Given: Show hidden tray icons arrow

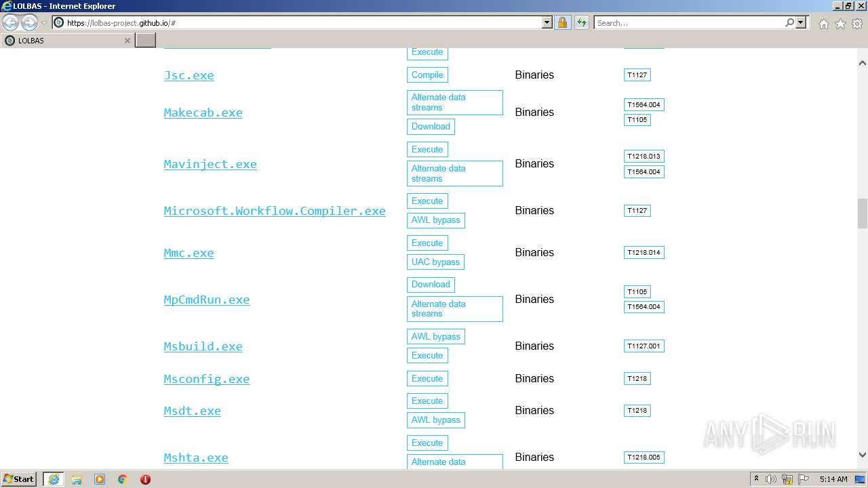Looking at the screenshot, I should click(756, 479).
